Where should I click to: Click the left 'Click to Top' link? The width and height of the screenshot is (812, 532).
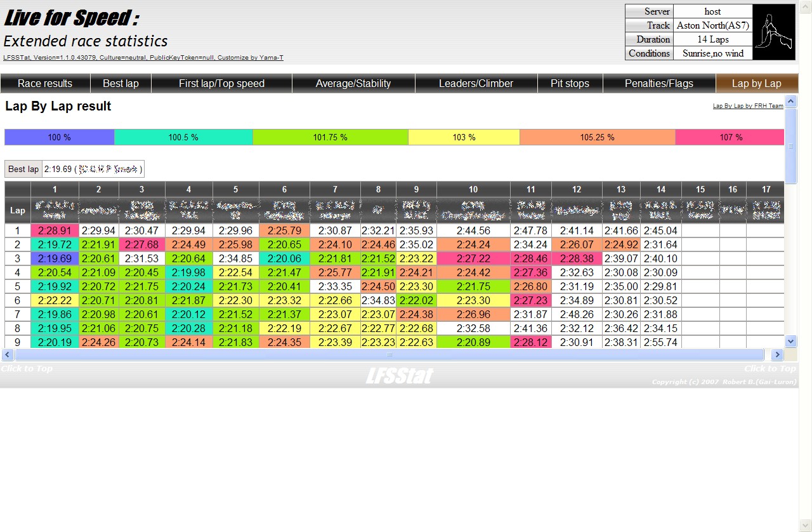coord(27,369)
